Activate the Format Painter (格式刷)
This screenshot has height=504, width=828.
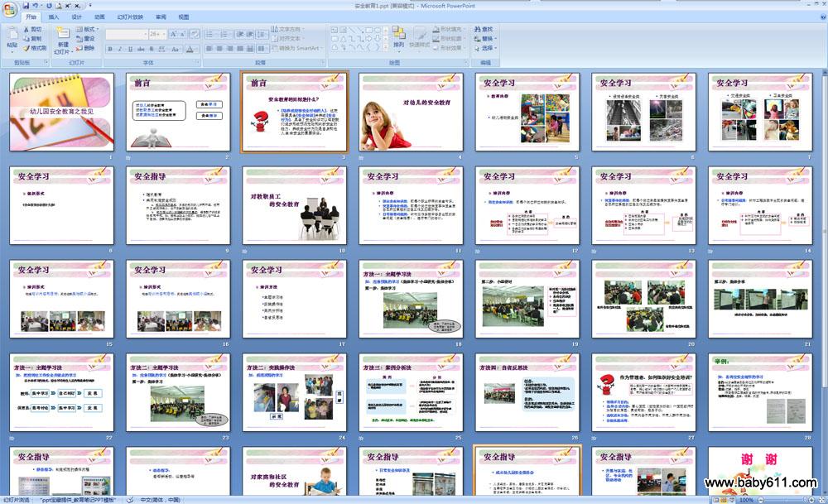(35, 48)
